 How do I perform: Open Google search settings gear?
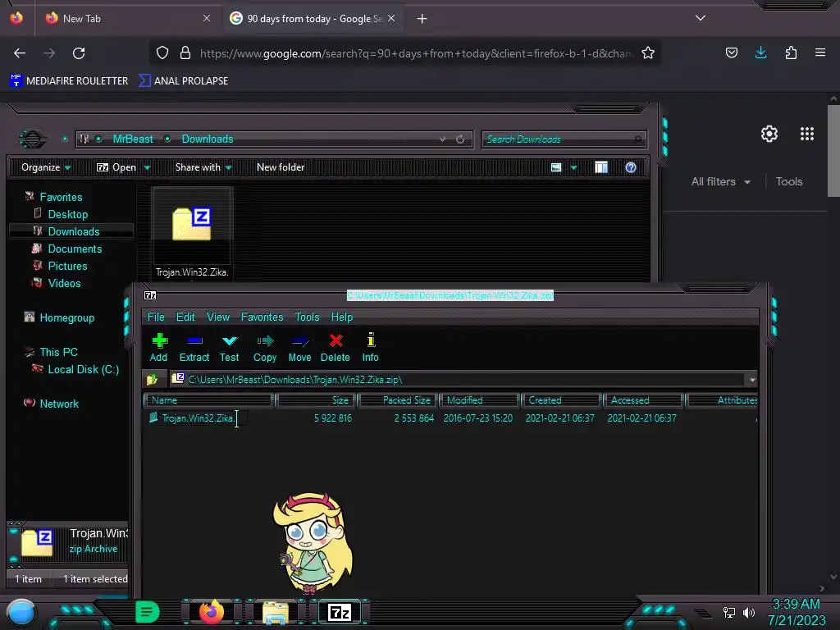click(769, 134)
